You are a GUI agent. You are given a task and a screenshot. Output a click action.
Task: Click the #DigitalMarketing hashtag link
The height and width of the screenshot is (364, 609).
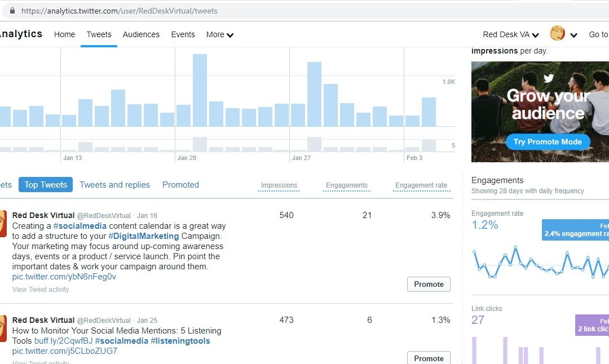coord(143,236)
